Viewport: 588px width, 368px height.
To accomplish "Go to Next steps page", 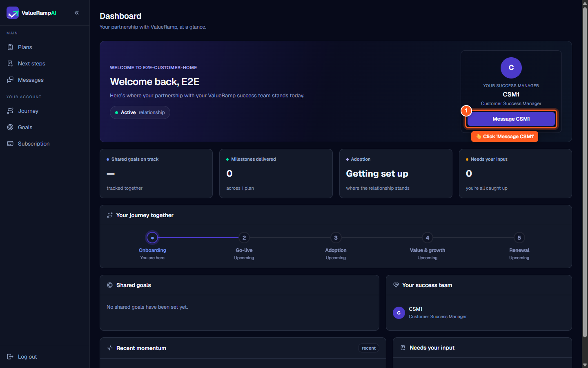I will 45,63.
